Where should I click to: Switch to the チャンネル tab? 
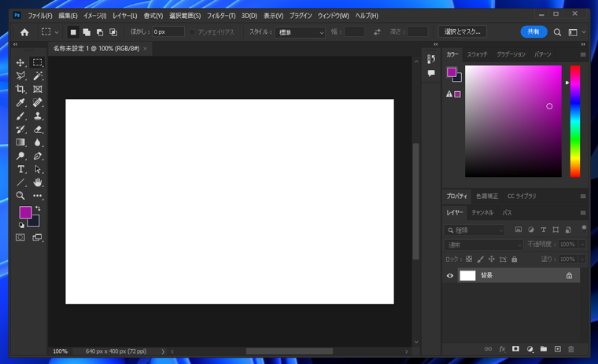click(482, 213)
